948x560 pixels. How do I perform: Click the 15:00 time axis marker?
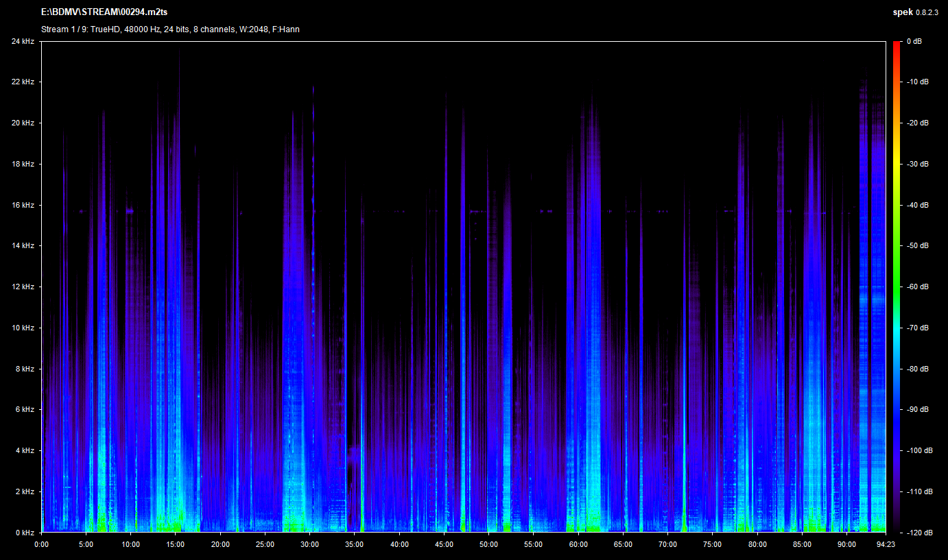pos(176,544)
